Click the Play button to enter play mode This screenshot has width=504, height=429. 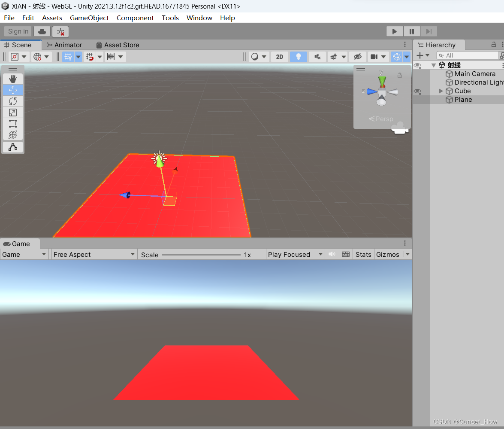[x=394, y=31]
